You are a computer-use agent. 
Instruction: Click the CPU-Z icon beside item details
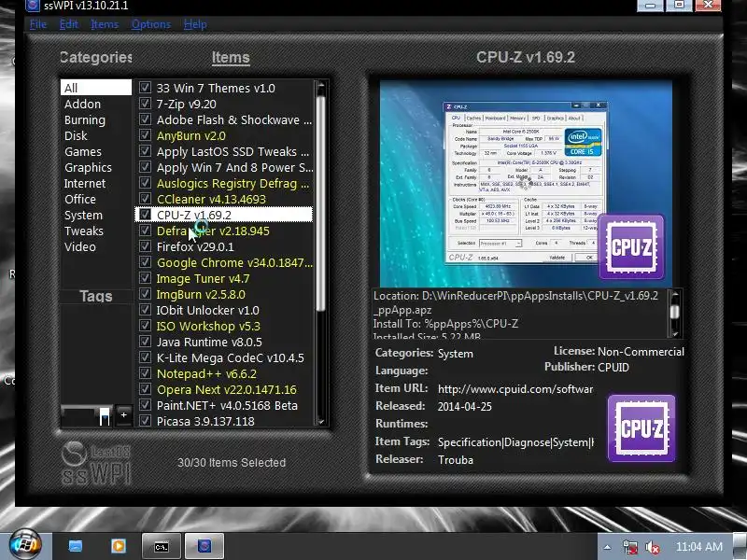641,428
